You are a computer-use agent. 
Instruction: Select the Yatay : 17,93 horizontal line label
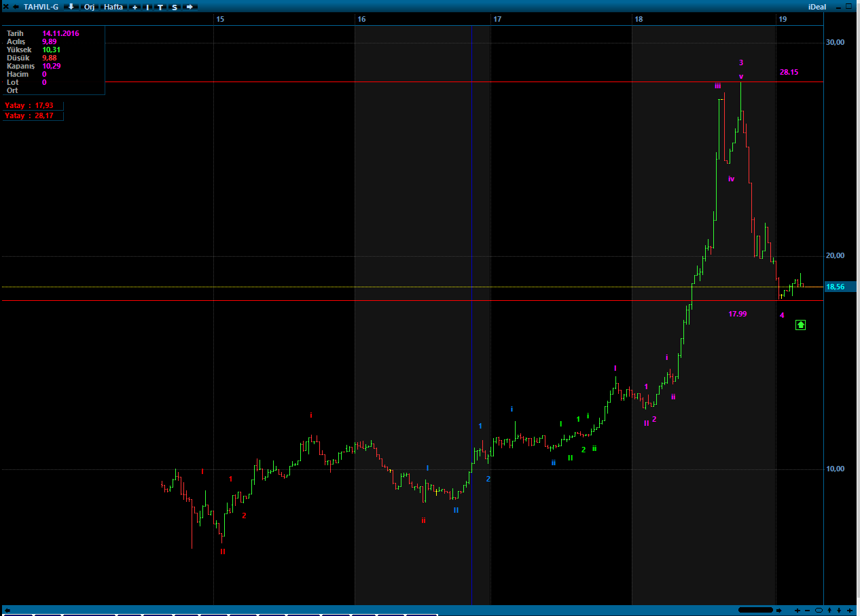point(33,106)
